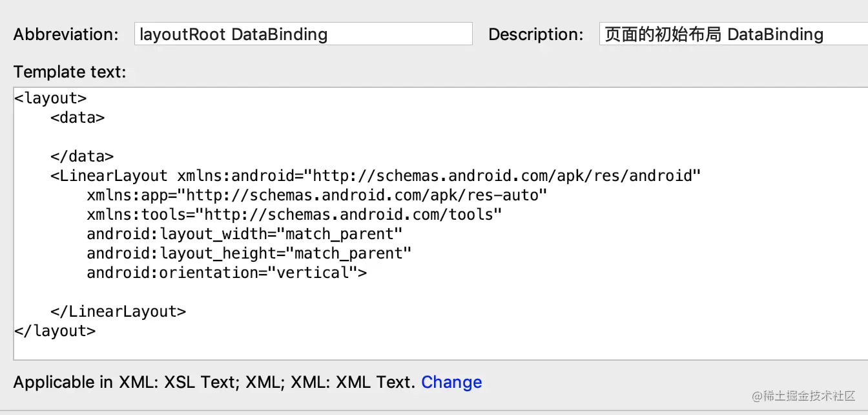Click the "Applicable in XML" context text
Image resolution: width=868 pixels, height=415 pixels.
point(213,382)
